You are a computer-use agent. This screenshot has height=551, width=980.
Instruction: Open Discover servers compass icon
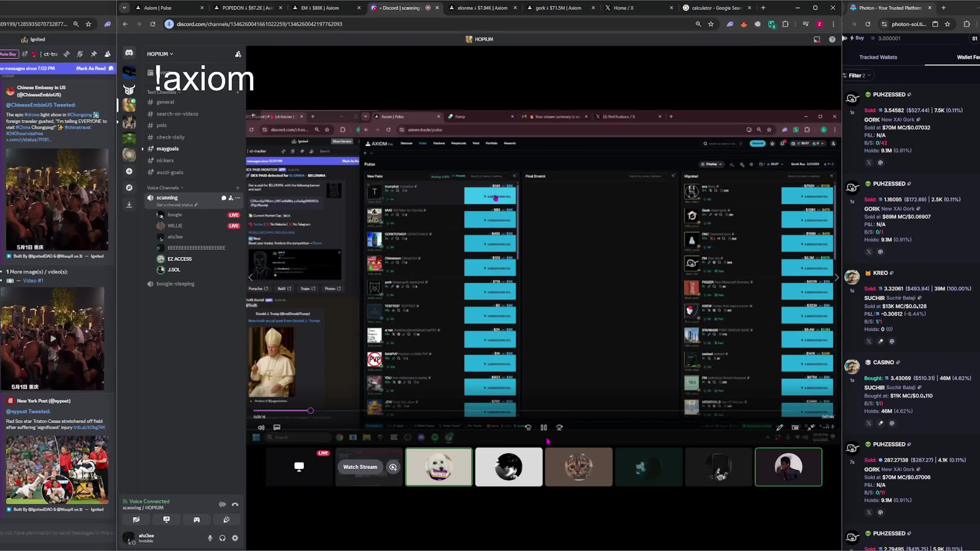point(129,187)
